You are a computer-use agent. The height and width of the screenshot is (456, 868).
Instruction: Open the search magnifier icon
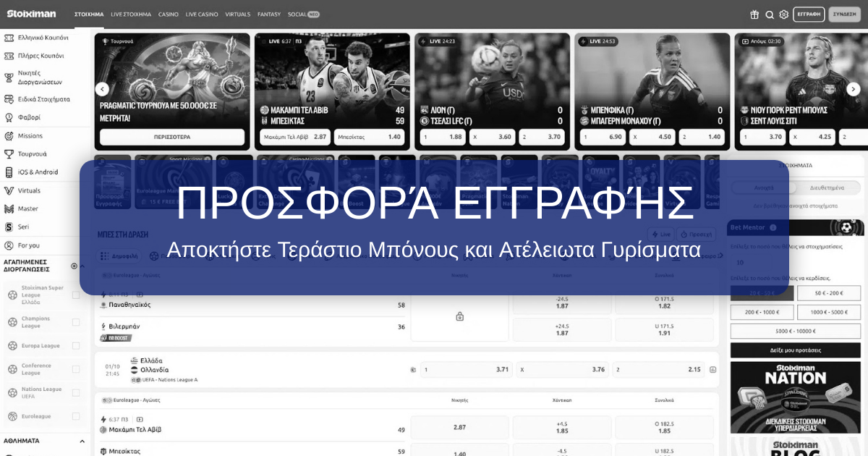[x=770, y=14]
